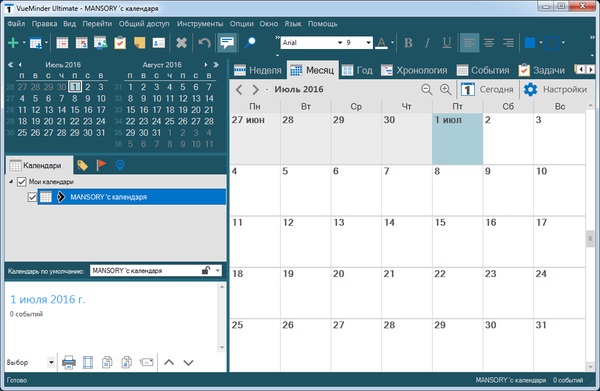Go to previous month with left arrow
The image size is (600, 391).
click(239, 90)
